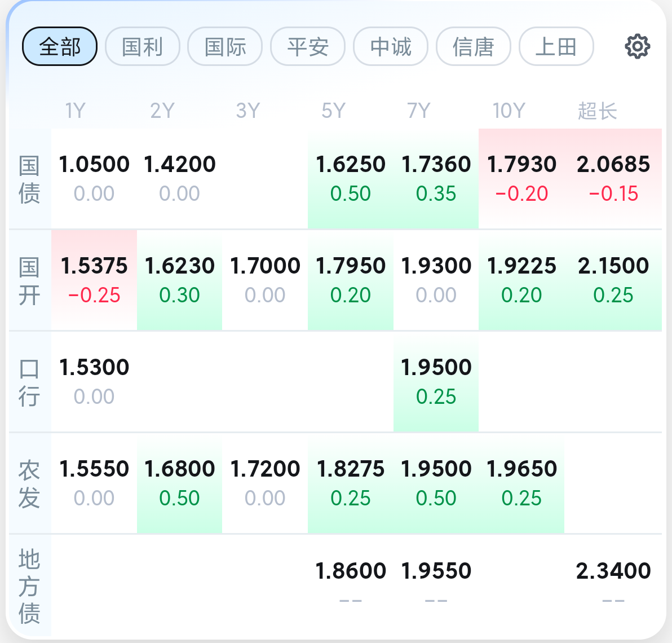The height and width of the screenshot is (643, 672).
Task: Click 国债 1Y yield 1.0500
Action: pos(94,178)
